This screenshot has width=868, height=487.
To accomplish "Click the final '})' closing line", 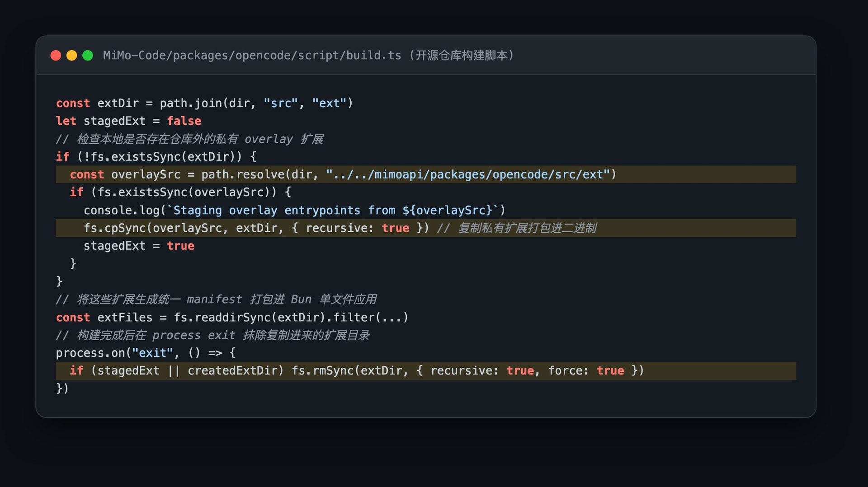I will pos(62,389).
